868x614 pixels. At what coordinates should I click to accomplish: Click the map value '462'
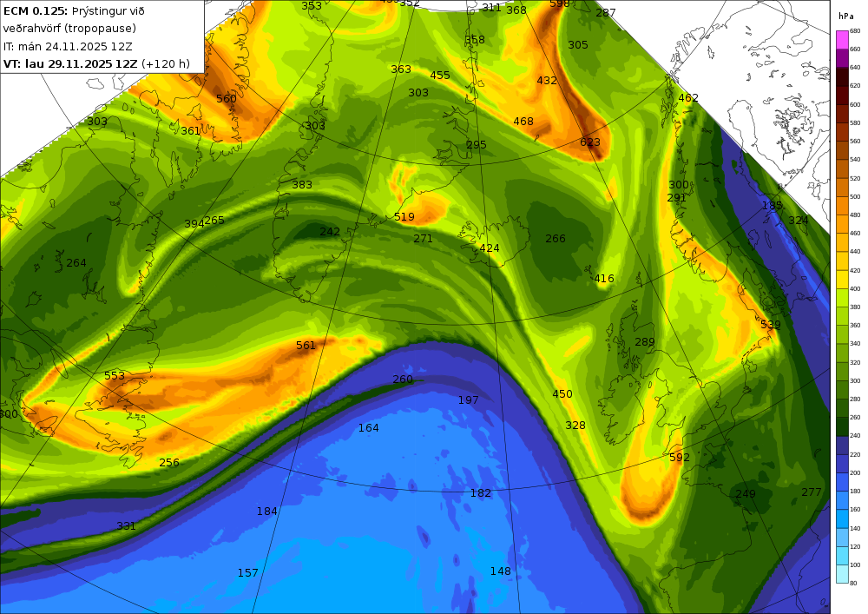click(688, 98)
